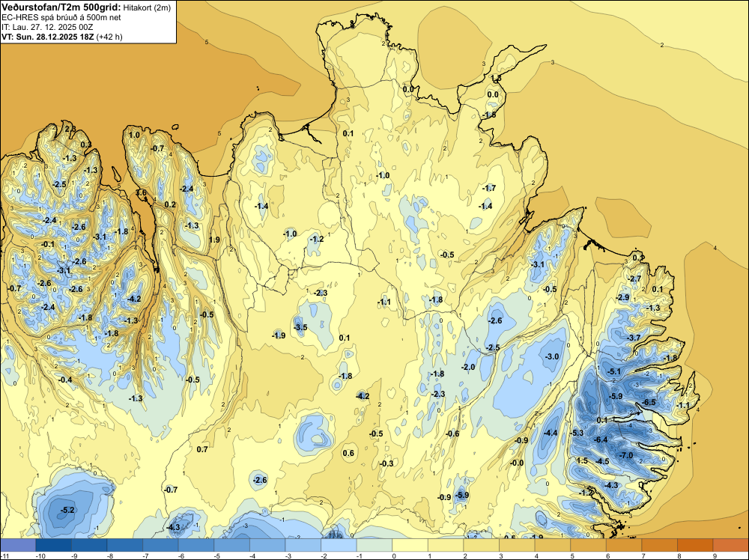The width and height of the screenshot is (749, 560).
Task: Click the temperature value 2.3
Action: [70, 129]
